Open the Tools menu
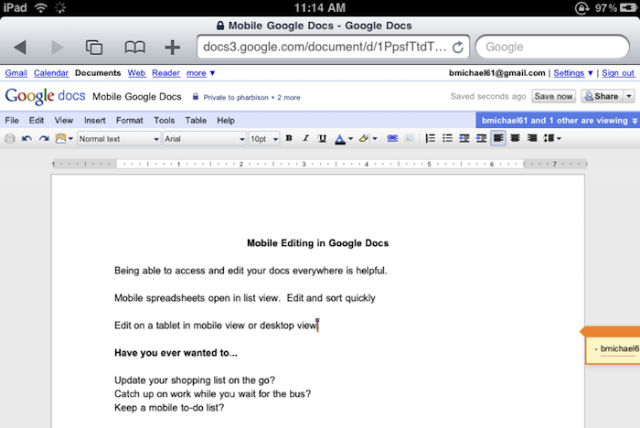The height and width of the screenshot is (428, 640). (164, 120)
